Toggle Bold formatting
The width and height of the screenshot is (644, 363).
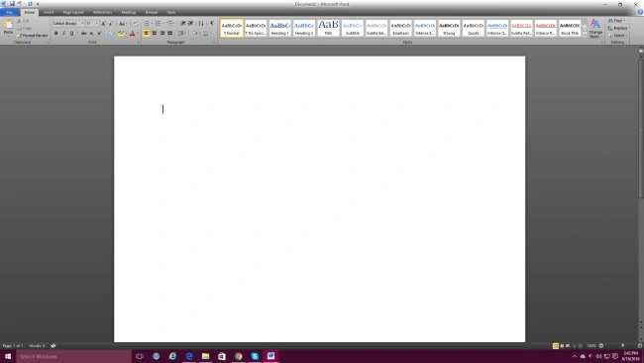(55, 34)
